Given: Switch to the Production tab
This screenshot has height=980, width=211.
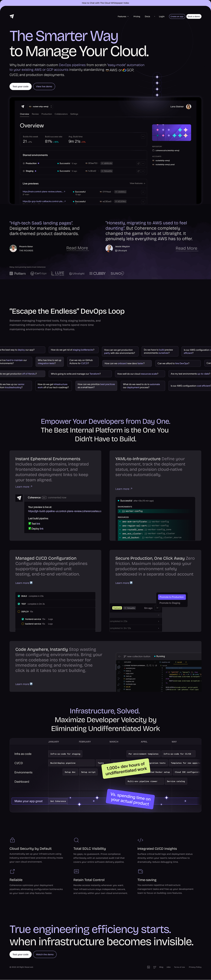Looking at the screenshot, I should 47,114.
